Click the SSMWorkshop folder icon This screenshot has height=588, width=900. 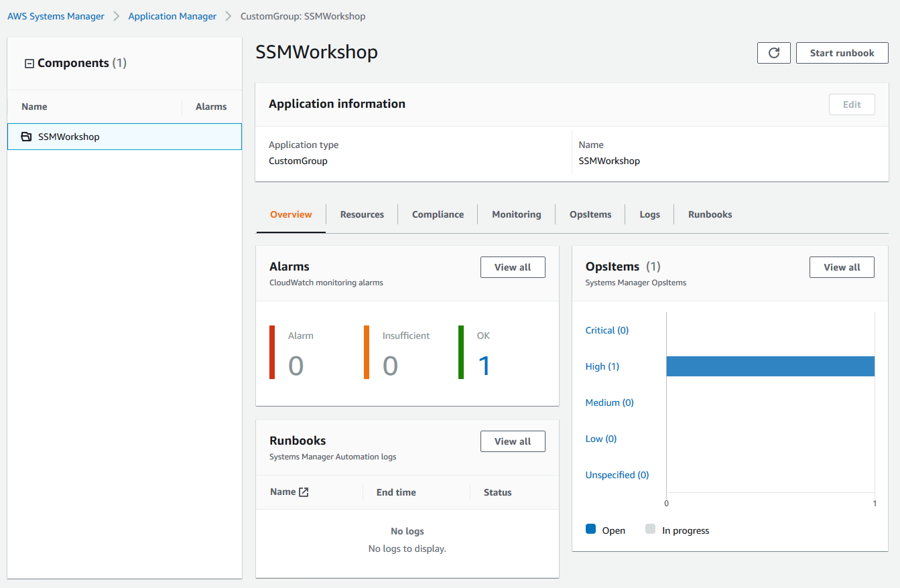point(26,137)
